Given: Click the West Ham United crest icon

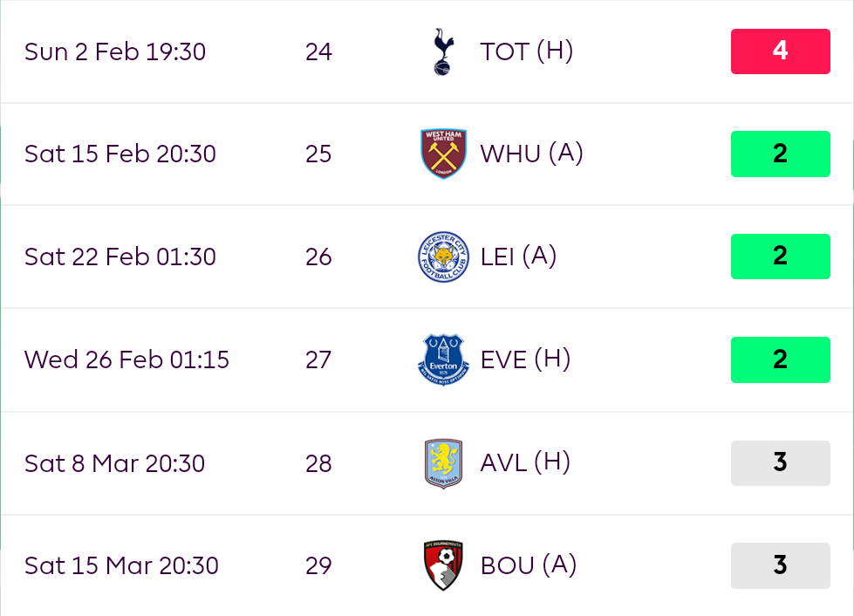Looking at the screenshot, I should (x=444, y=154).
